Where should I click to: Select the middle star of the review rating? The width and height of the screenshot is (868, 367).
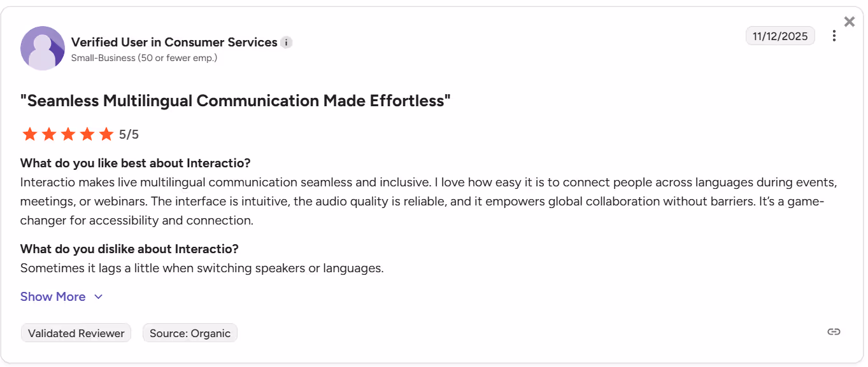tap(68, 134)
